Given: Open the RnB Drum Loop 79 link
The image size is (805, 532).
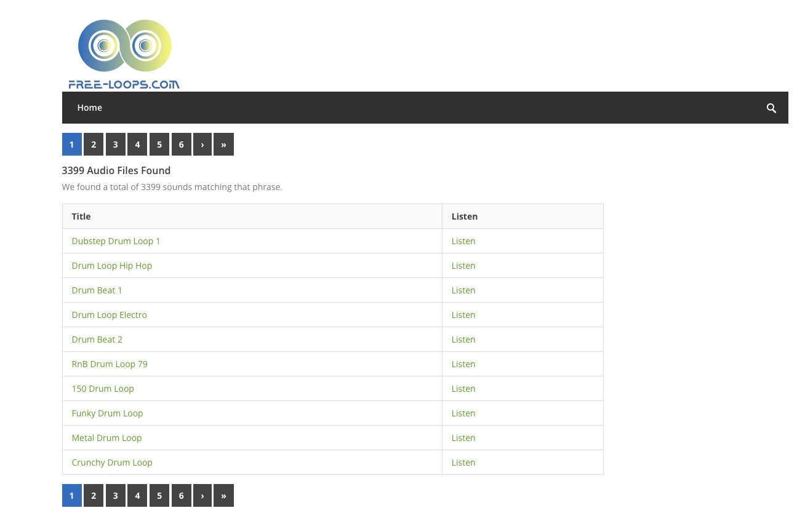Looking at the screenshot, I should point(110,364).
